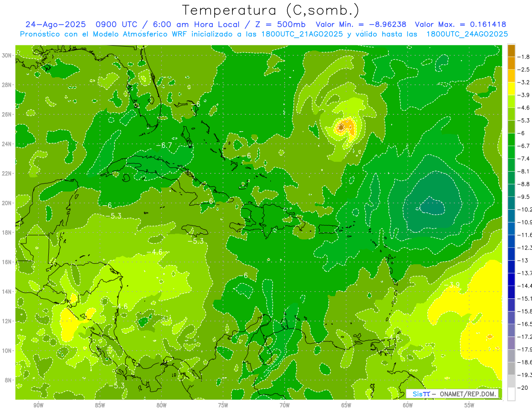Click the -15.1 value on color legend
This screenshot has width=532, height=411.
(525, 298)
